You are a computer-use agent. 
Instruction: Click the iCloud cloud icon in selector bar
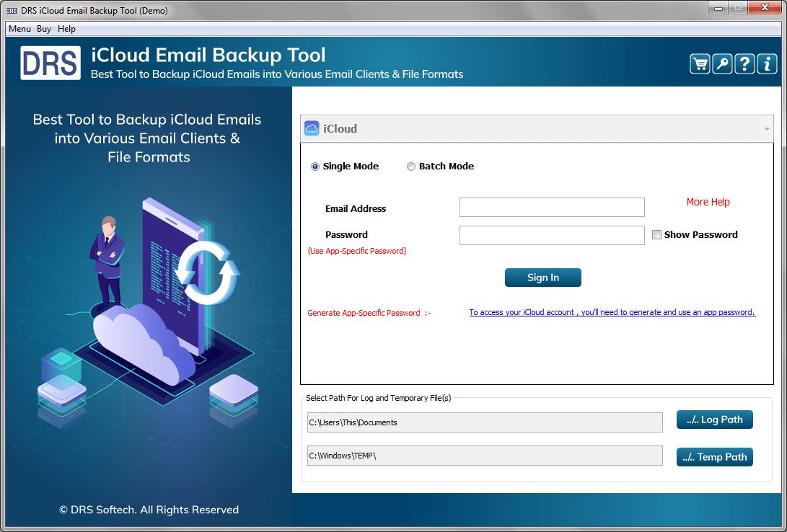tap(312, 128)
